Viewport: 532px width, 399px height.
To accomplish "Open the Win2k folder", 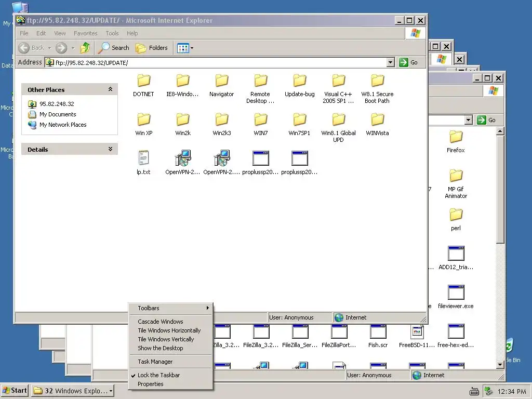I will tap(182, 124).
